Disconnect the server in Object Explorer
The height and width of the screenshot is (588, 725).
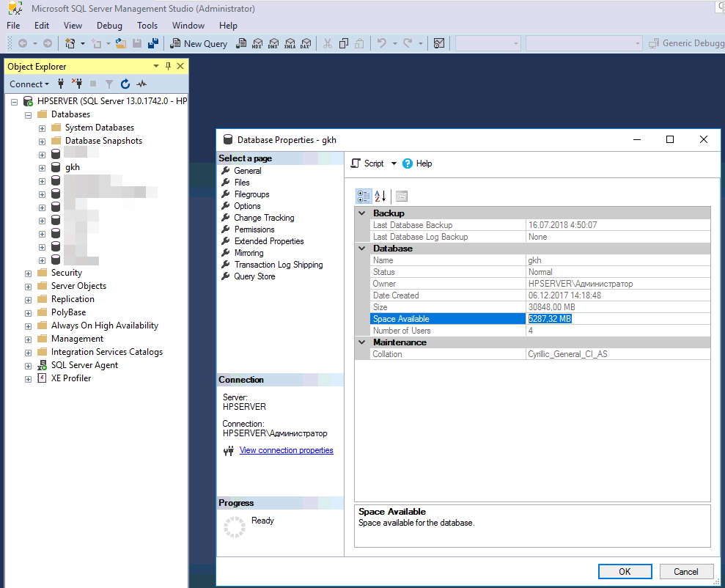[x=76, y=84]
